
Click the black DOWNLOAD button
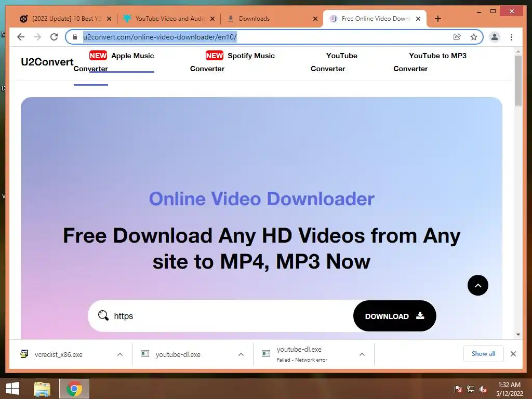[395, 316]
